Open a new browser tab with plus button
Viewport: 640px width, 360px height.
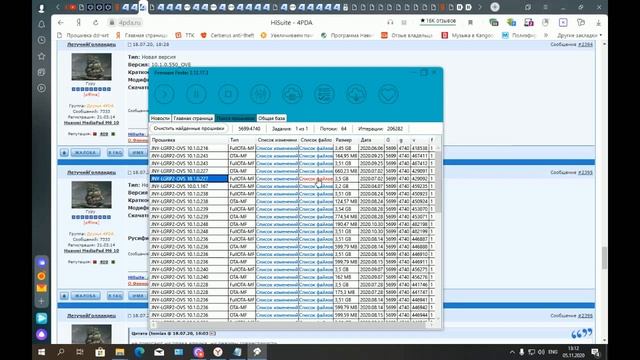(495, 7)
